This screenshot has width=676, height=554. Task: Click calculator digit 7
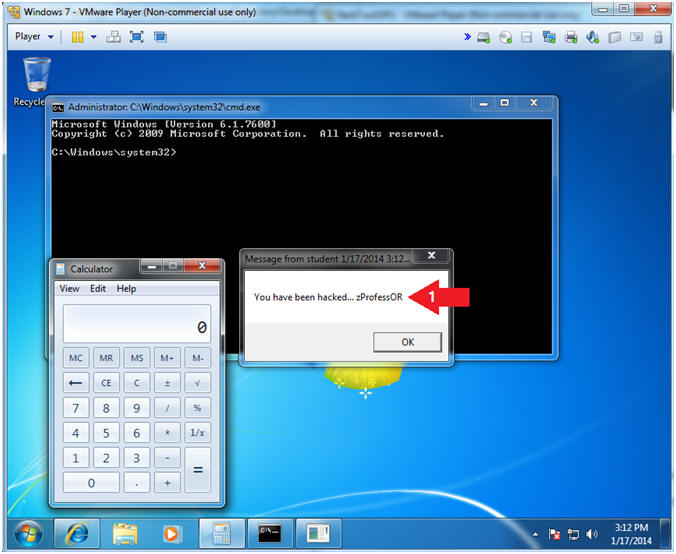point(76,408)
